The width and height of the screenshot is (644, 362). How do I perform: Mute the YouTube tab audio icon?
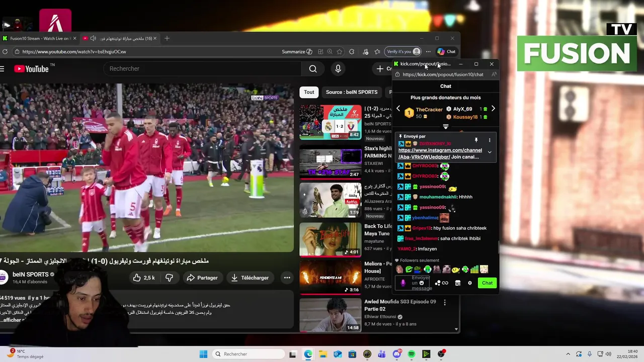tap(93, 38)
